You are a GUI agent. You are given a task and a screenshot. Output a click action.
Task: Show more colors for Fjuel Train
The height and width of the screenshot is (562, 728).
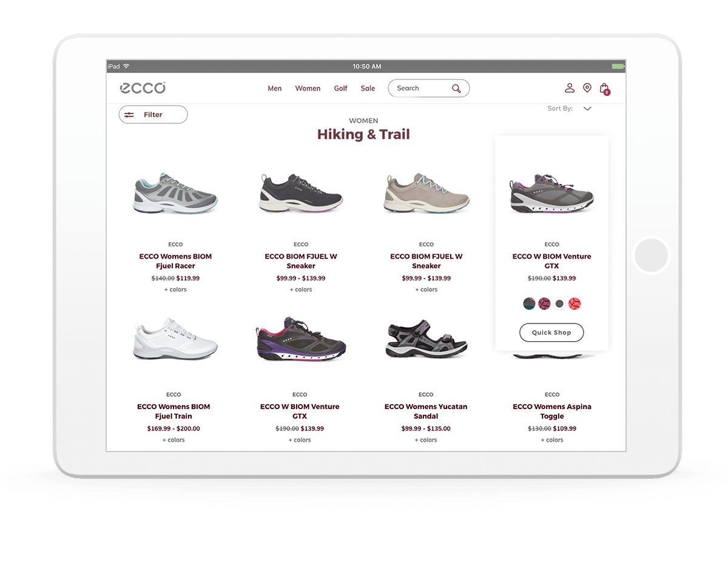click(x=174, y=440)
